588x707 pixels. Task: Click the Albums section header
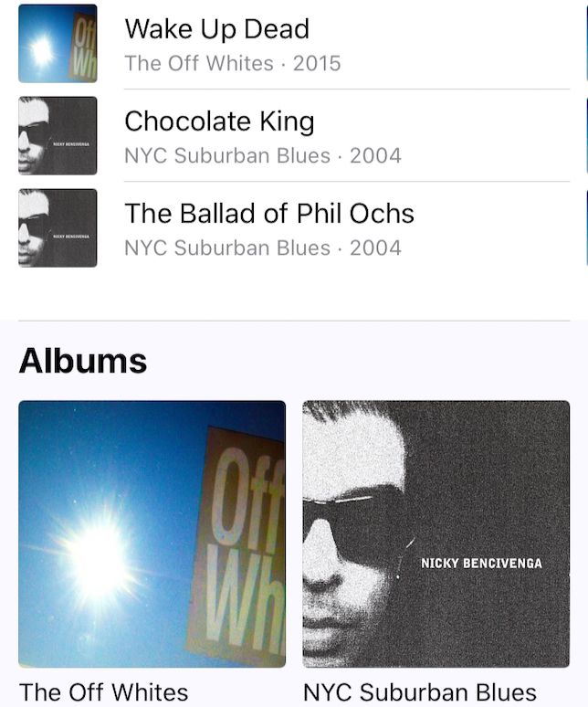(83, 361)
